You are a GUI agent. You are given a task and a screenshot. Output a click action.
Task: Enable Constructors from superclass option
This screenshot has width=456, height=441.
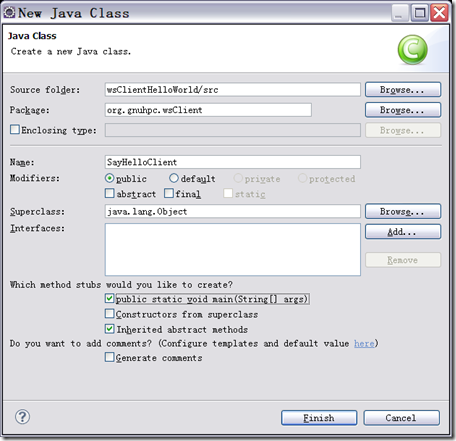click(109, 314)
